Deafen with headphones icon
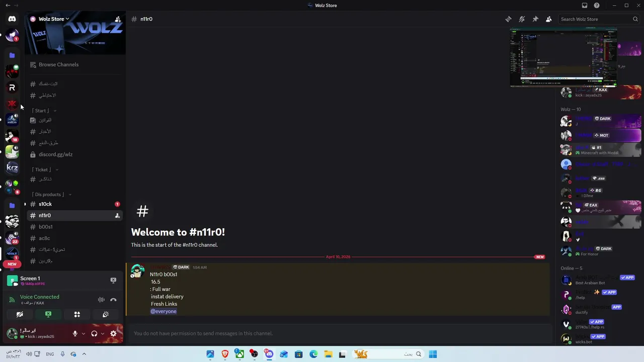Screen dimensions: 644x362 (x=94, y=333)
